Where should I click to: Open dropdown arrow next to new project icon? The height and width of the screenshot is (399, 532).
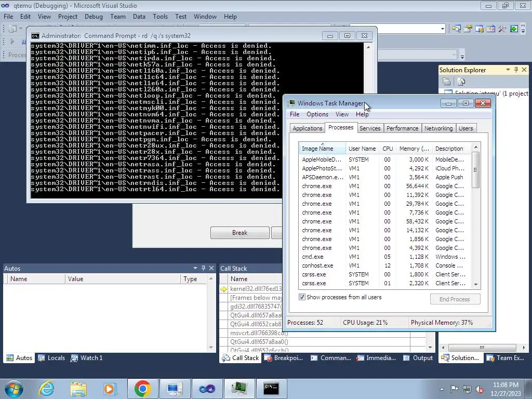[x=21, y=29]
